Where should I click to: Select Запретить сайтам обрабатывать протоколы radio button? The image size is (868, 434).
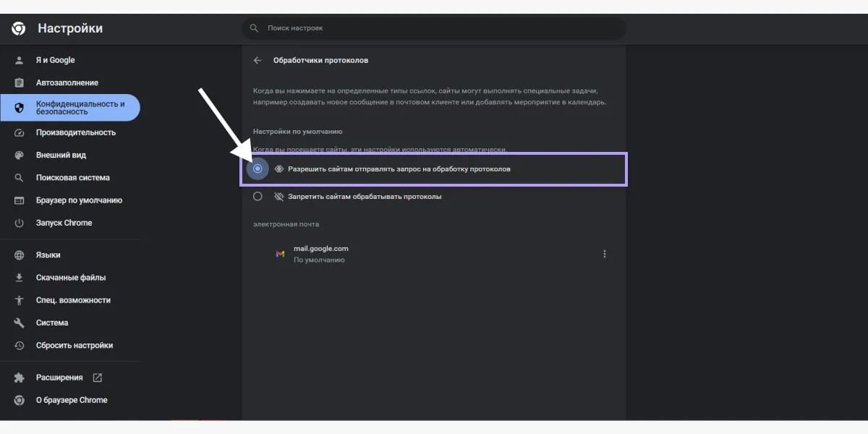point(258,197)
